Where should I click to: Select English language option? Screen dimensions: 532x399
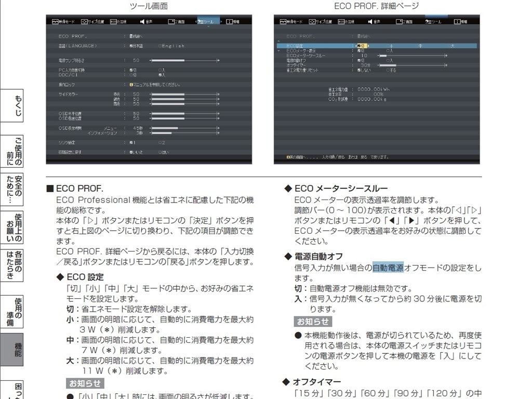tap(171, 46)
